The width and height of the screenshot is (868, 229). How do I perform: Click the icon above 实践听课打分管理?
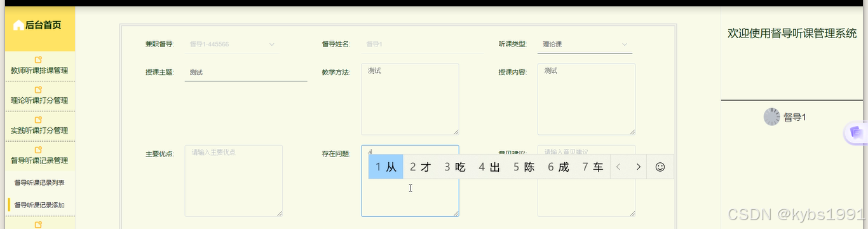[39, 120]
